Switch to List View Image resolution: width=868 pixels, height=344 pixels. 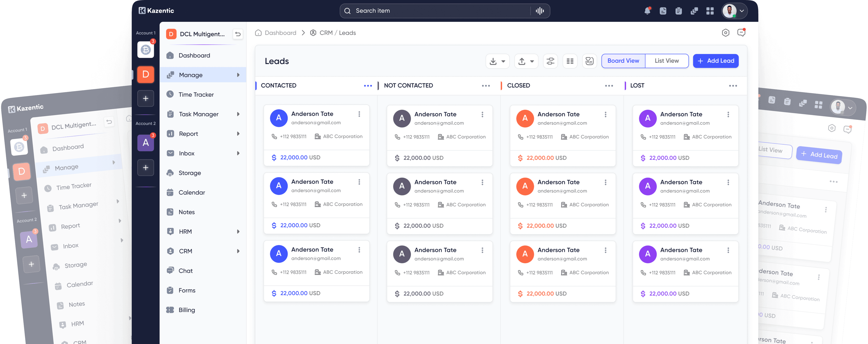point(667,61)
